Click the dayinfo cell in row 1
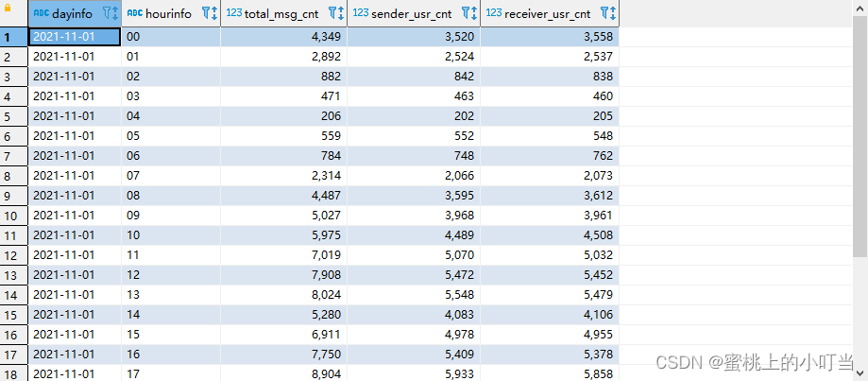868x381 pixels. pyautogui.click(x=75, y=37)
